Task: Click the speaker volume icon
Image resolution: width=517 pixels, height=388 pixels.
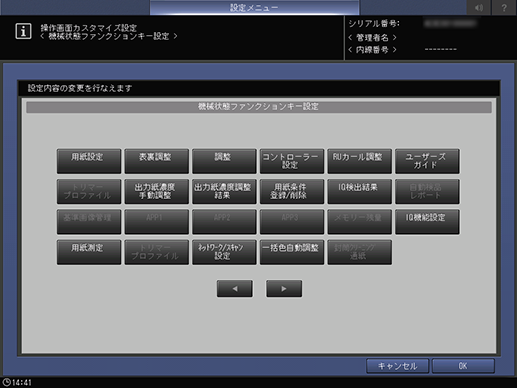Action: 479,7
